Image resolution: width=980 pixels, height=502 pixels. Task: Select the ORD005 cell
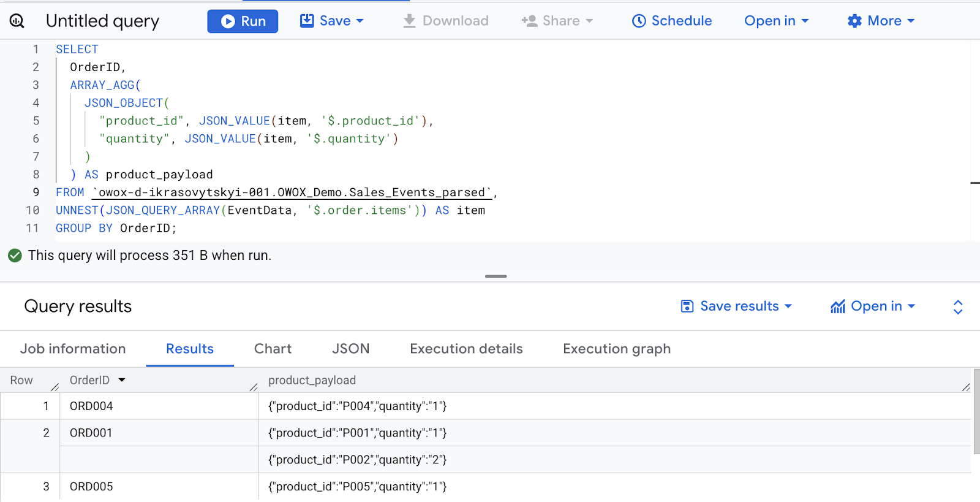point(159,487)
